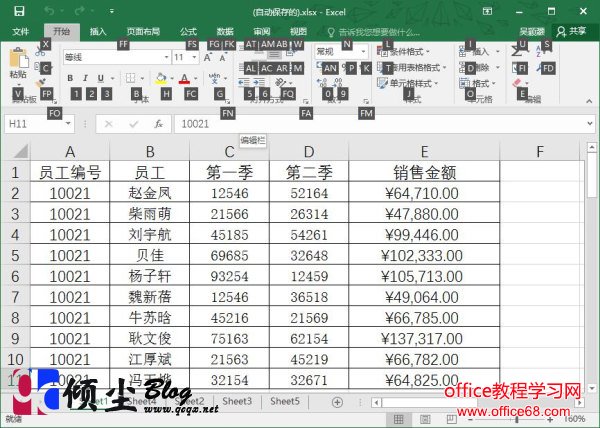Screen dimensions: 600x428
Task: Switch to Page Layout view in the status bar
Action: 425,419
